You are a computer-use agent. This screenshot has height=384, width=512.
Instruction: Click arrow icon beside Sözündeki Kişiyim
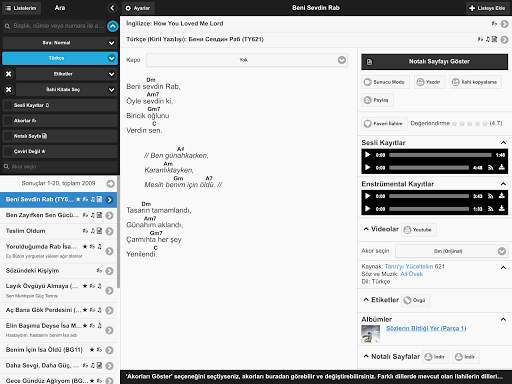pos(109,271)
